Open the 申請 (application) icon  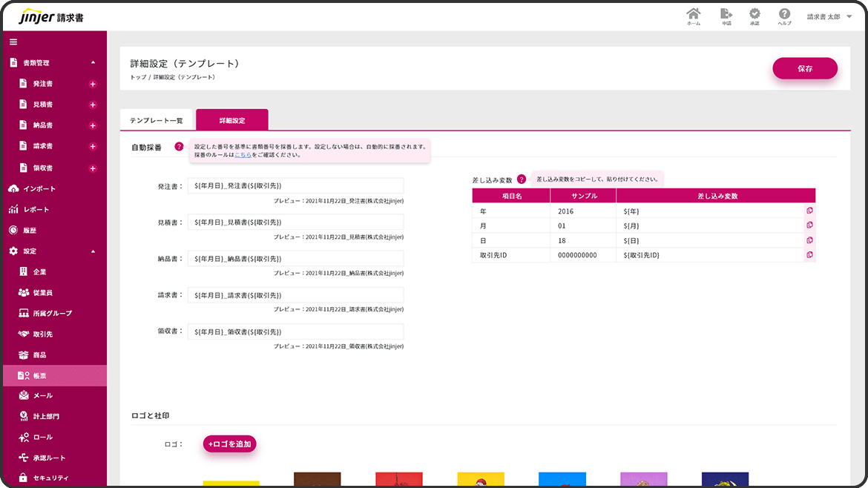(x=726, y=16)
